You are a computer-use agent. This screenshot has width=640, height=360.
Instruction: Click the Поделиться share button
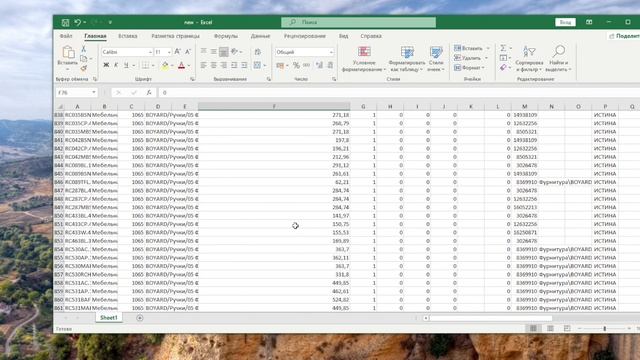pos(624,36)
